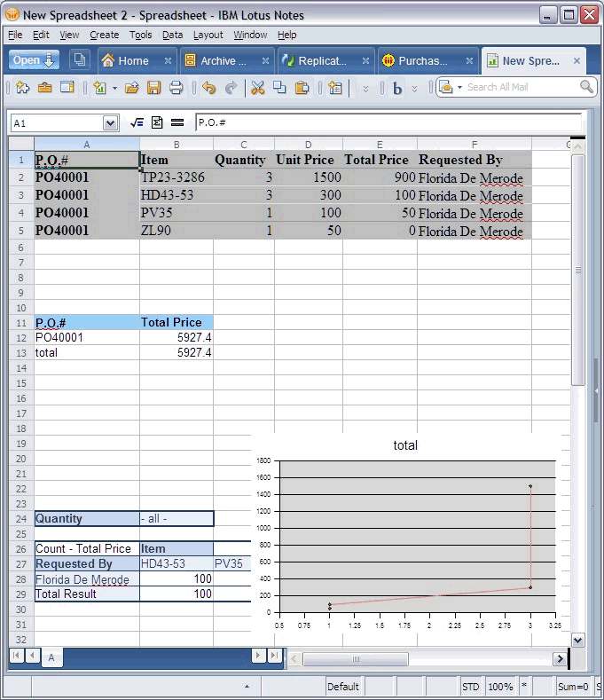The height and width of the screenshot is (700, 604).
Task: Click the insert sheet toolbar icon
Action: click(x=334, y=88)
